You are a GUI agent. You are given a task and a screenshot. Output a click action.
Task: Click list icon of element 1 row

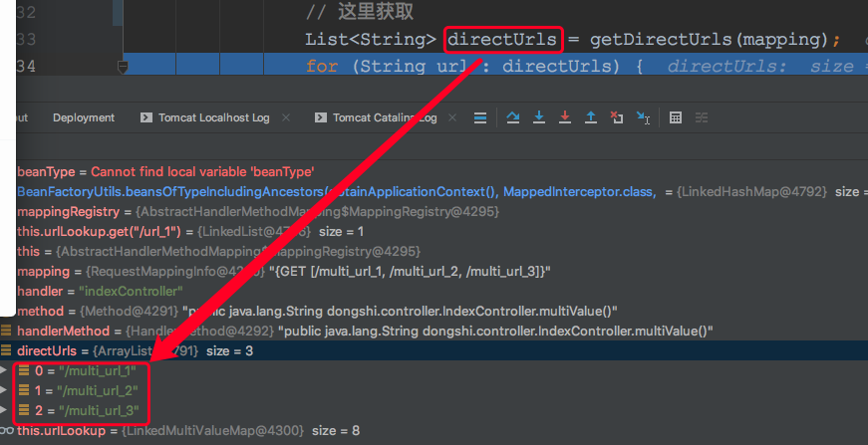tap(24, 390)
